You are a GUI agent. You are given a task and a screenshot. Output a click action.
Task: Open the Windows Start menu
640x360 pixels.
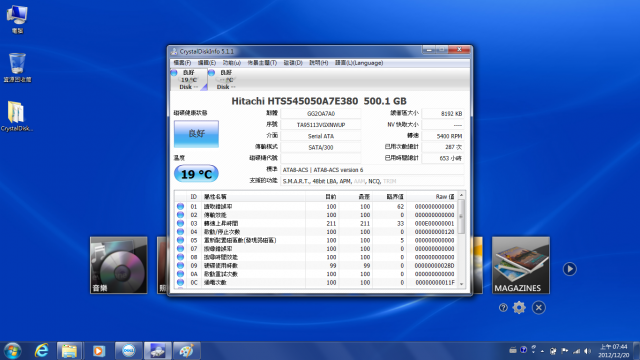(12, 351)
